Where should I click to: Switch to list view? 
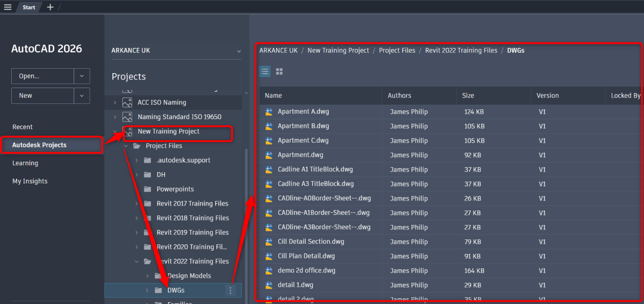[265, 71]
